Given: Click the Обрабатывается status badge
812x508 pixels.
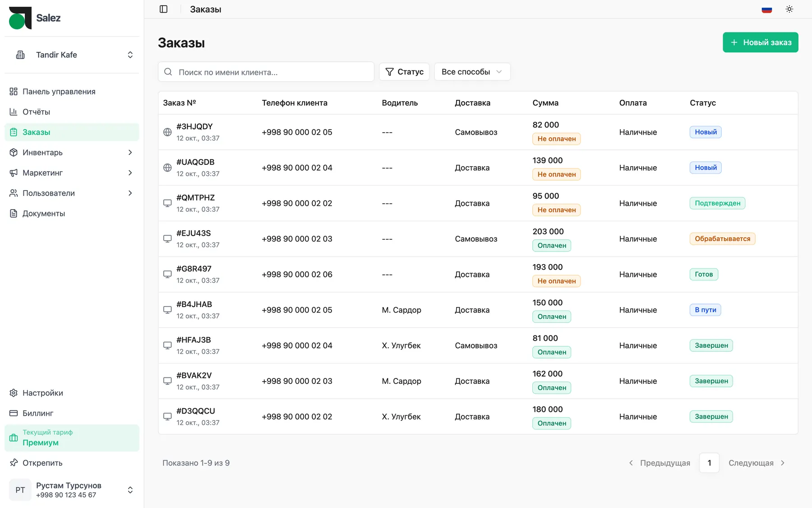Looking at the screenshot, I should click(x=722, y=239).
